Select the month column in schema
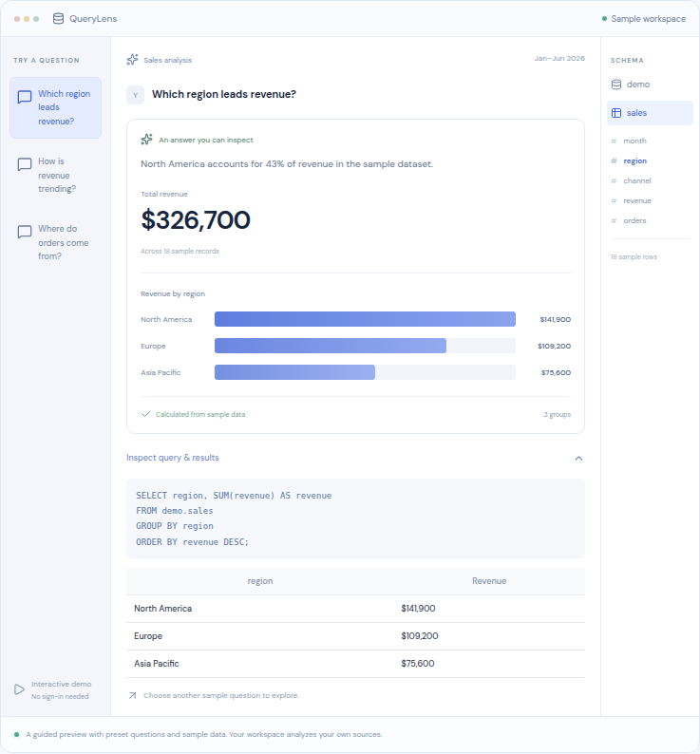 coord(634,141)
